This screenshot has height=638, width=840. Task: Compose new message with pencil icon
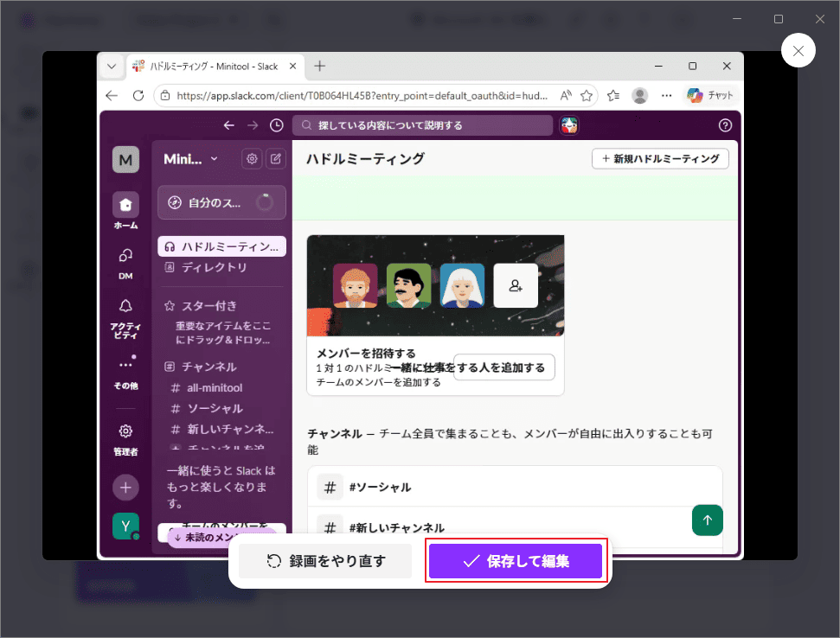[276, 158]
